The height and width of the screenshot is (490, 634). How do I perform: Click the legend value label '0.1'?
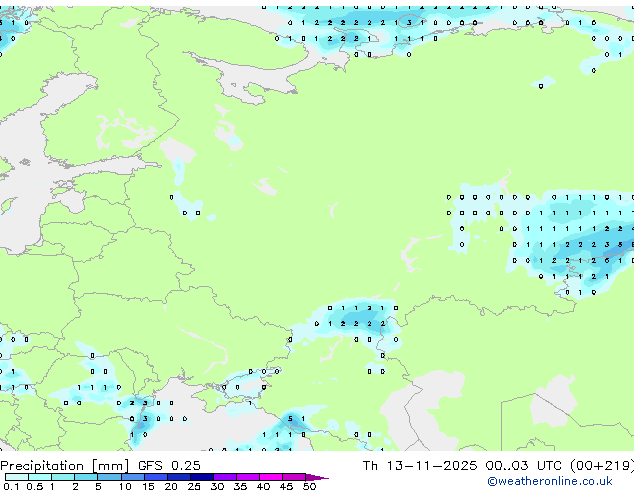(x=11, y=486)
